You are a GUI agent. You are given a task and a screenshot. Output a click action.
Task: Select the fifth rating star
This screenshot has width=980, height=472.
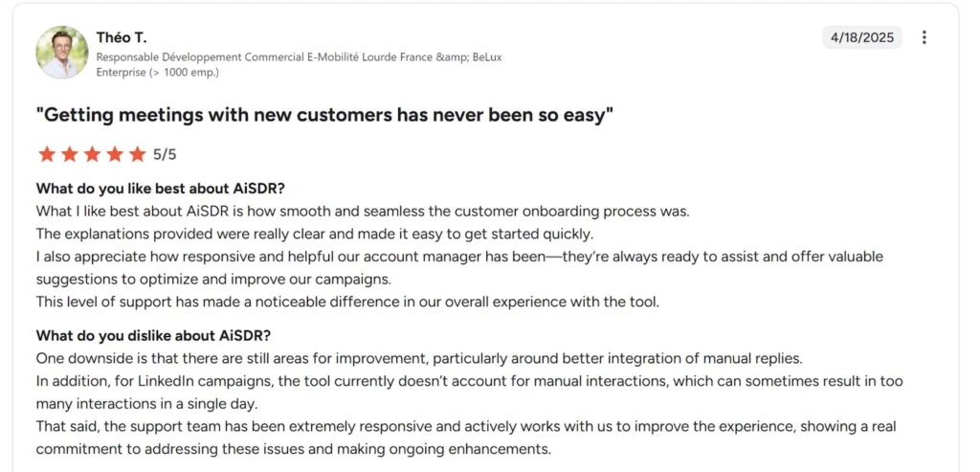(x=137, y=154)
